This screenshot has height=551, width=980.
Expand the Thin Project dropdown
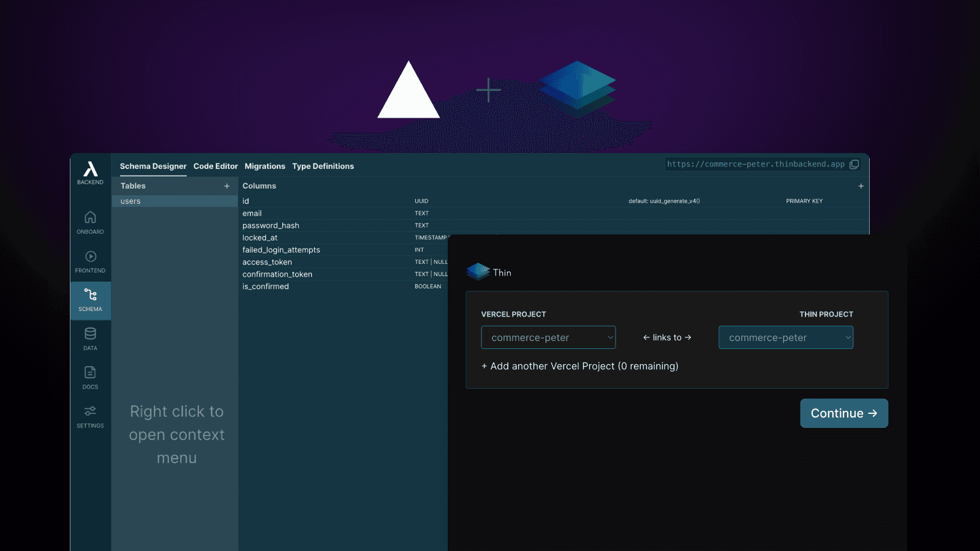[x=785, y=337]
